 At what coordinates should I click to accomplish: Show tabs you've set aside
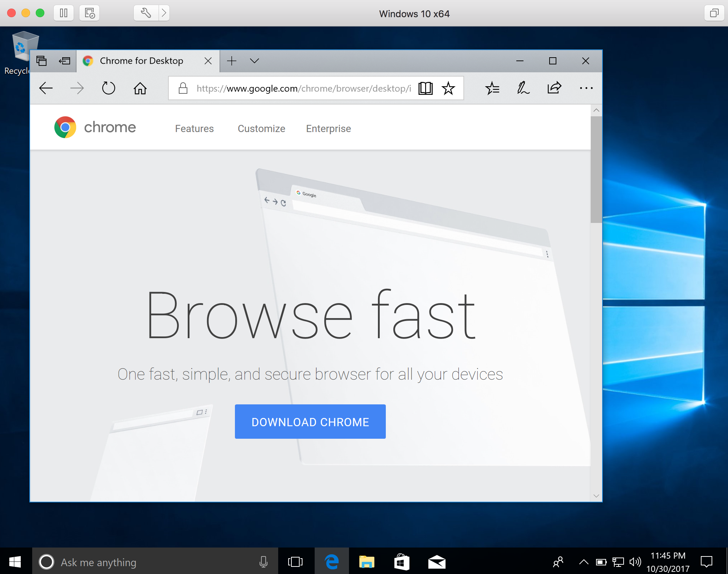click(41, 61)
